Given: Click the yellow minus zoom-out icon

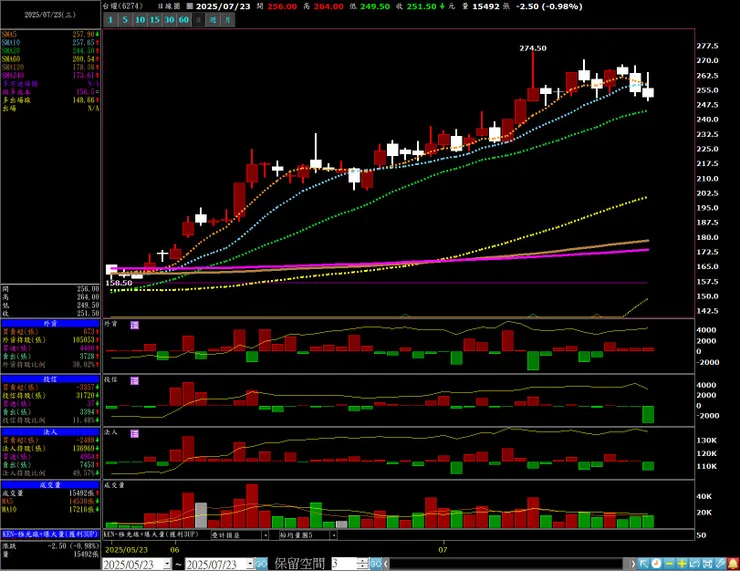Looking at the screenshot, I should pos(669,563).
